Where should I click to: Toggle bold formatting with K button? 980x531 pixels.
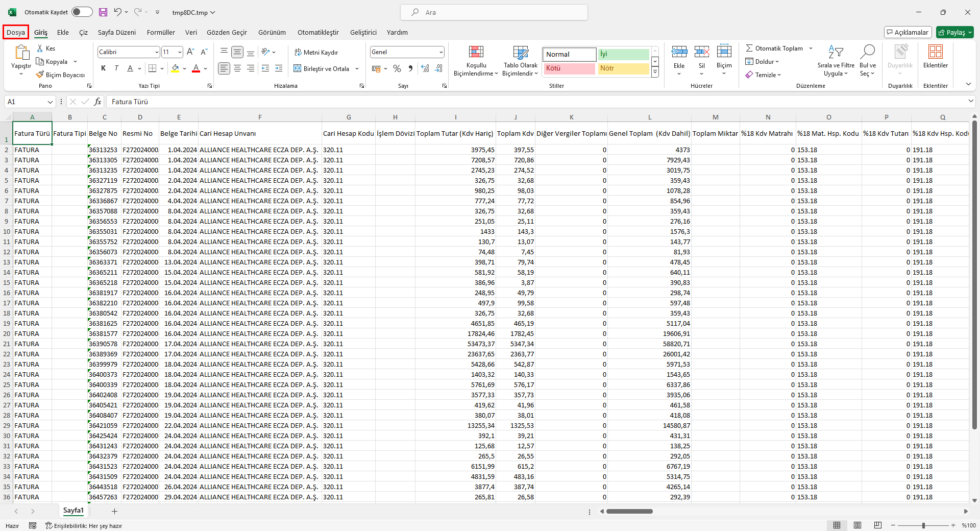104,68
